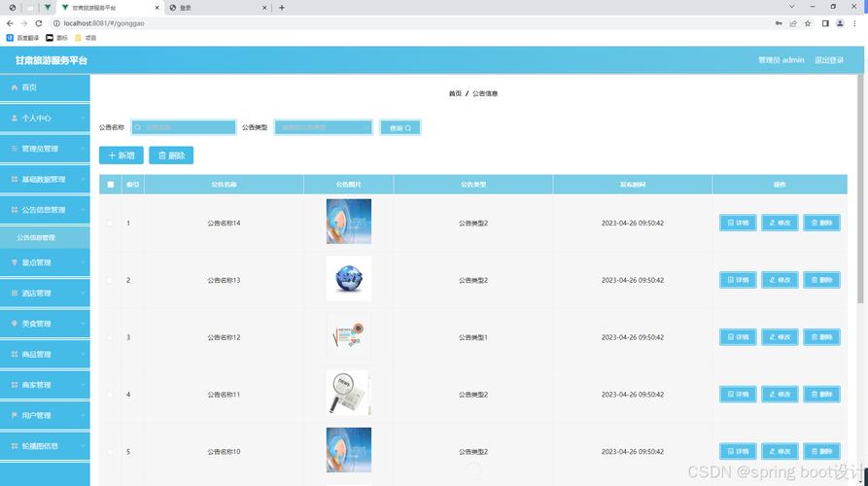Collapse the 公告信息管理 sidebar menu
The height and width of the screenshot is (486, 868).
45,210
